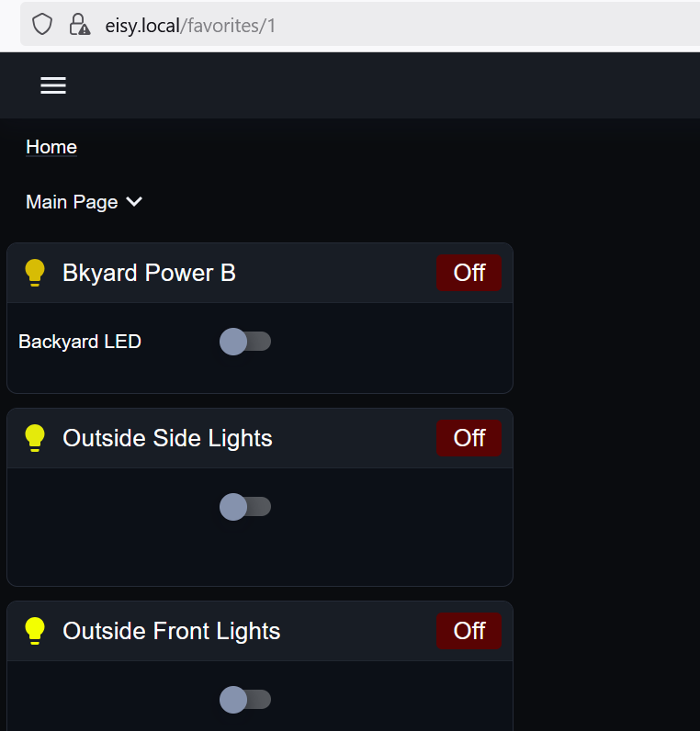Click the chevron next to Main Page
This screenshot has height=731, width=700.
(134, 202)
